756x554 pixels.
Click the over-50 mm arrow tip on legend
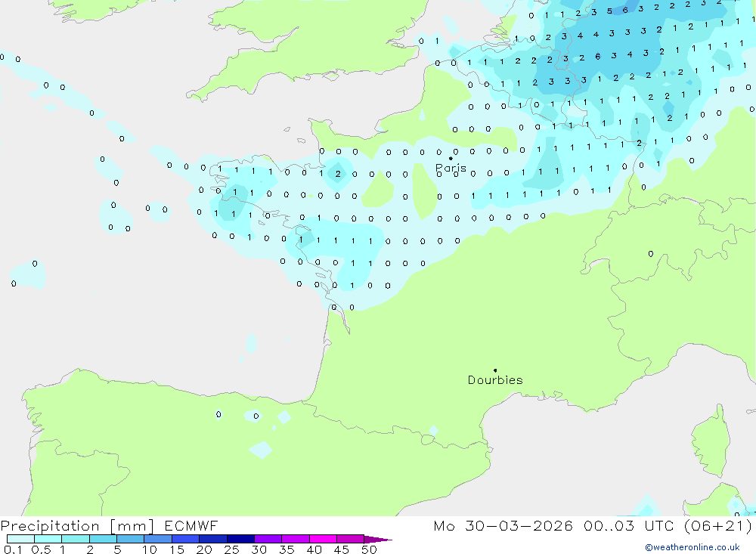[x=378, y=540]
